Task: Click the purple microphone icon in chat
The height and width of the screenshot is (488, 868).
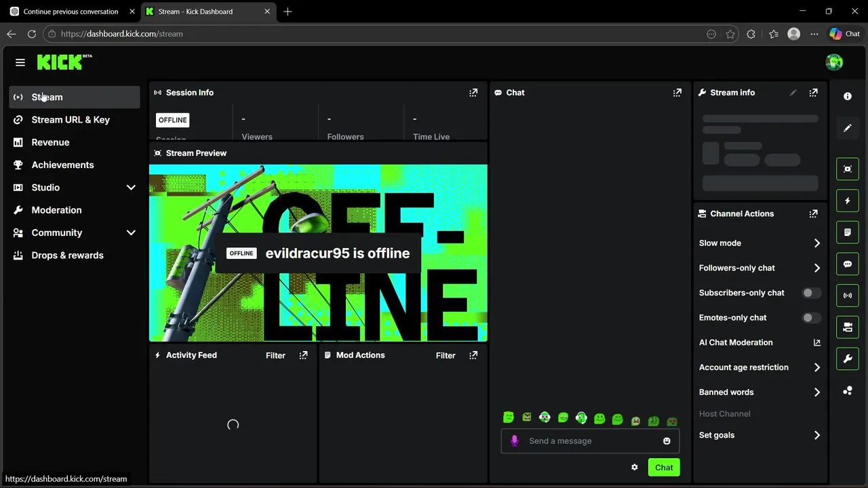Action: coord(515,441)
